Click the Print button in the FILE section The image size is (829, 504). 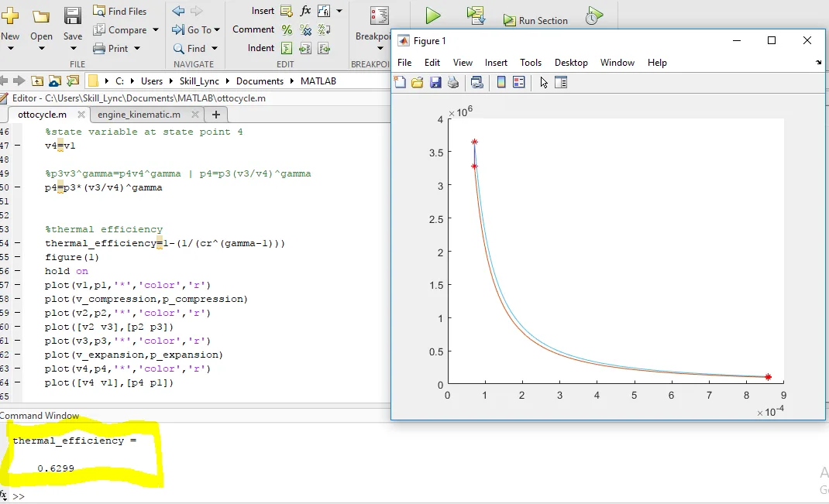pyautogui.click(x=111, y=49)
